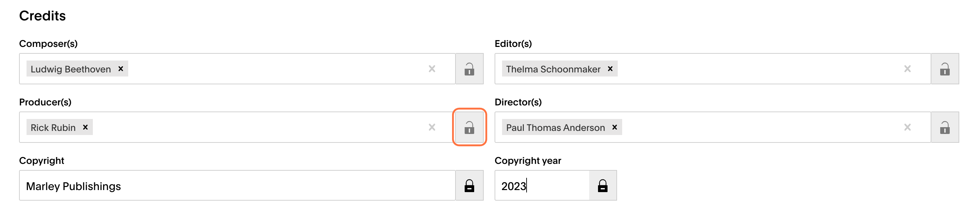The width and height of the screenshot is (980, 221).
Task: Unlock the Copyright field padlock
Action: point(469,186)
